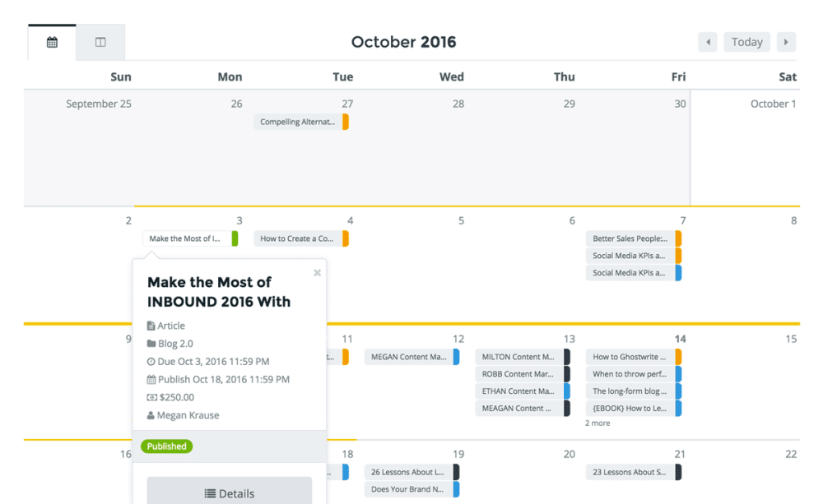The height and width of the screenshot is (504, 823).
Task: Open Better Sales People event on Friday
Action: pos(634,238)
